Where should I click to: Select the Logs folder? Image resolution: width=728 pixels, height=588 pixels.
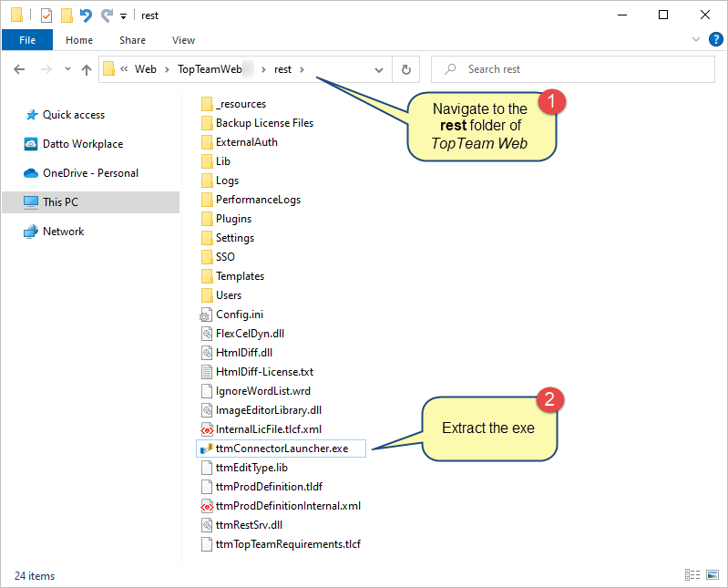[x=220, y=181]
